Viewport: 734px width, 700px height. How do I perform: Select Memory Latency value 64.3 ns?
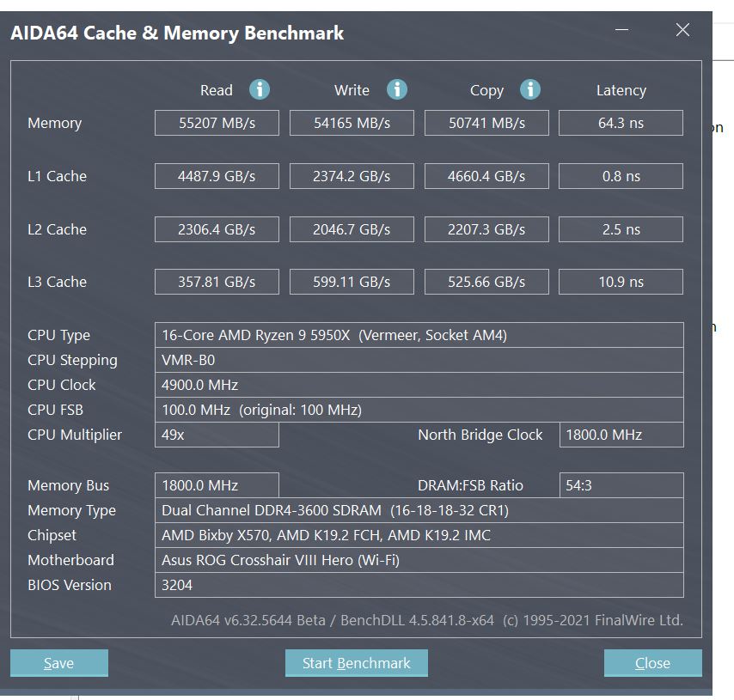tap(621, 123)
